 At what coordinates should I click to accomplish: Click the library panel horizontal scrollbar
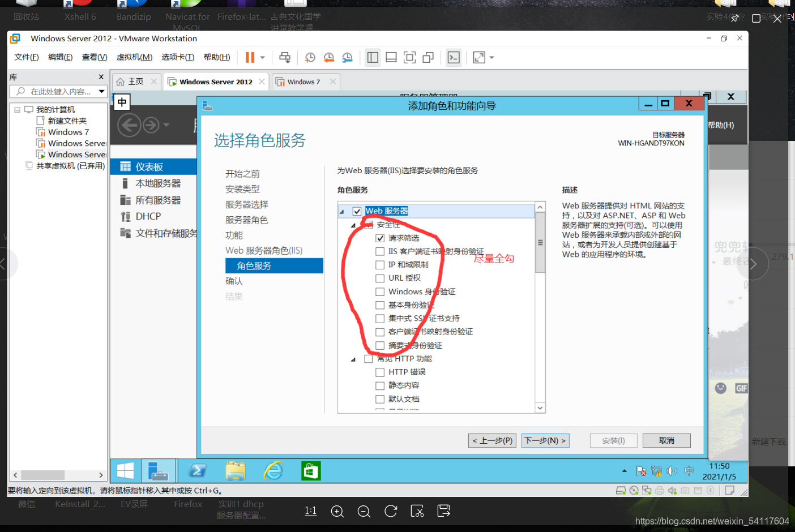point(43,475)
